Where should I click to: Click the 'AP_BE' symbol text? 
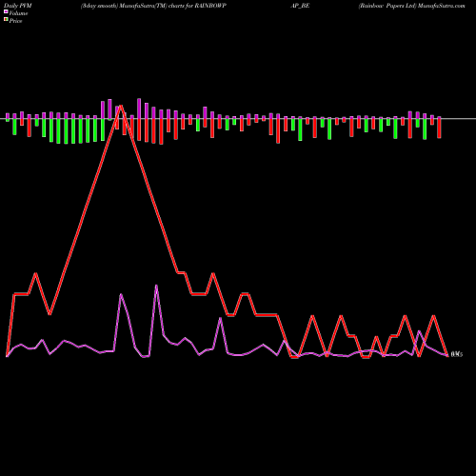[x=300, y=6]
